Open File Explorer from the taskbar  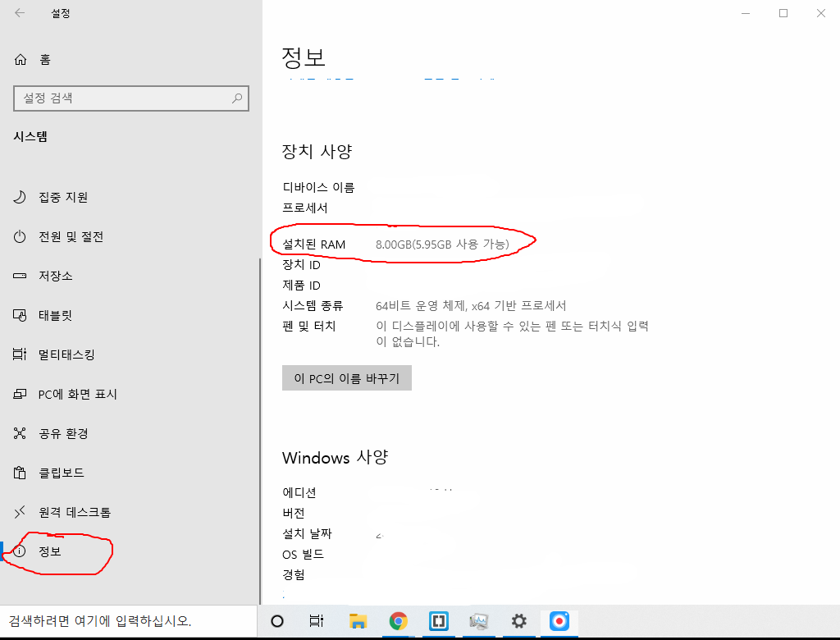358,621
